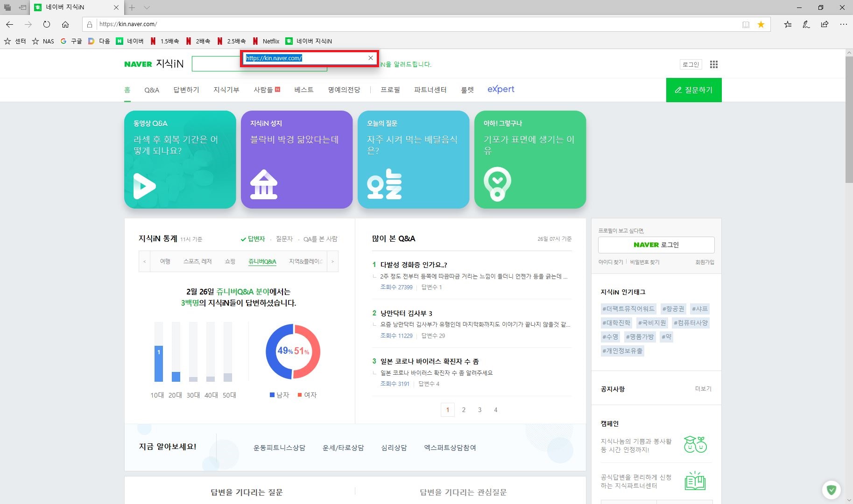This screenshot has width=853, height=504.
Task: Open the 지식기부 menu tab
Action: pyautogui.click(x=226, y=90)
